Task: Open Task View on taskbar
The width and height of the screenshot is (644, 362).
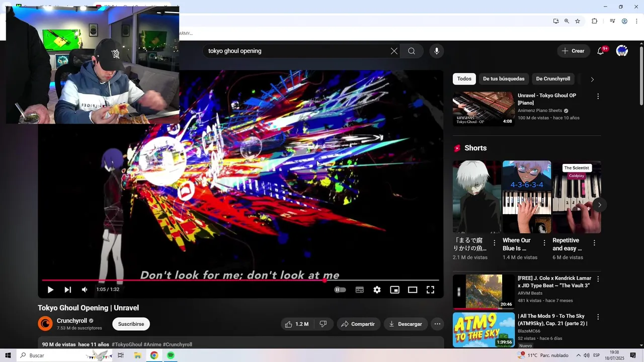Action: pos(121,355)
